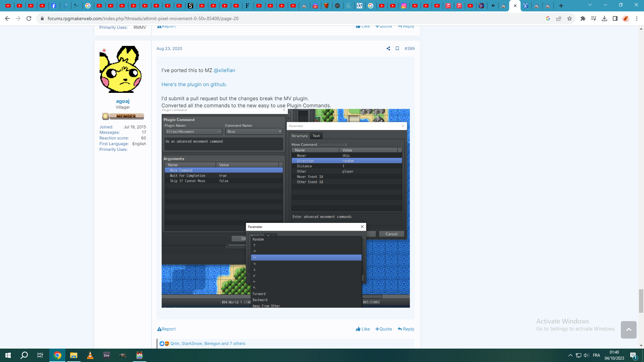
Task: Open Qrim's profile in the reactions list
Action: click(x=175, y=344)
